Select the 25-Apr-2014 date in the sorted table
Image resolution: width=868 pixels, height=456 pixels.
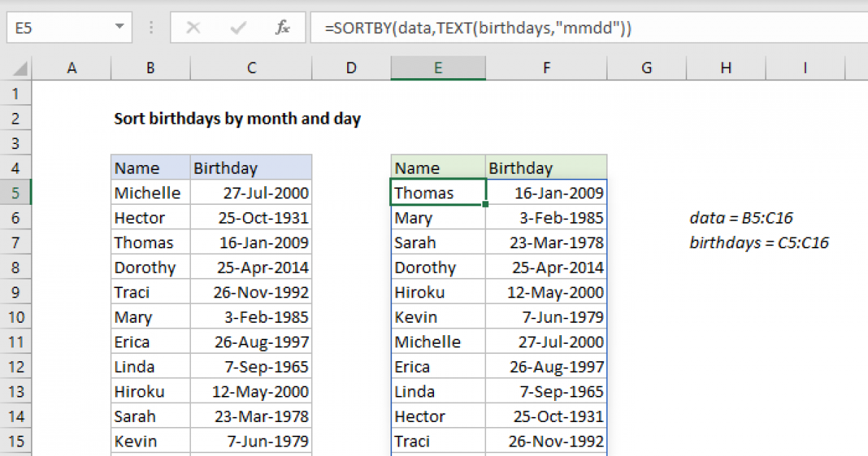546,266
